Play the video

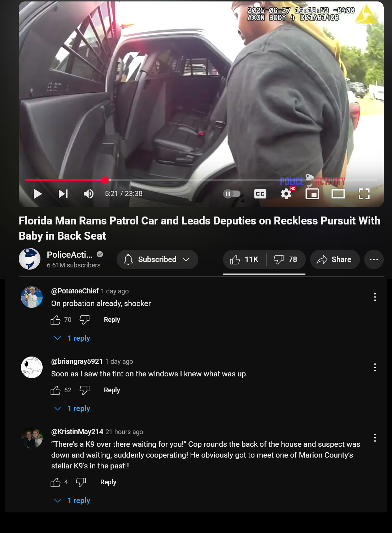38,194
